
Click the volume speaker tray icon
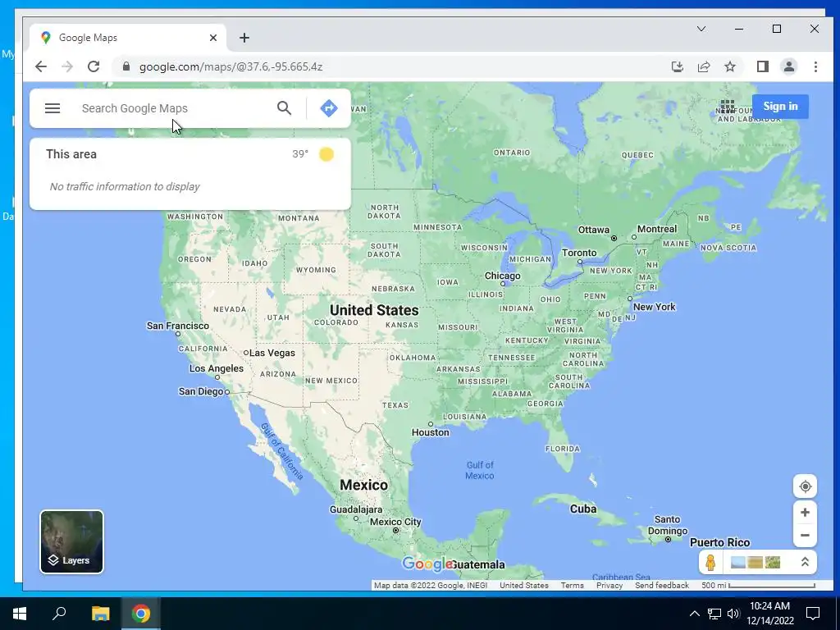(x=733, y=614)
